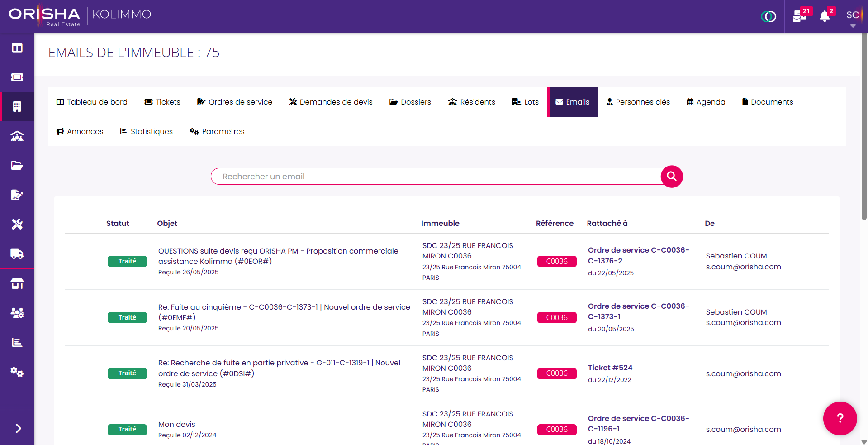Open the settings gears icon in sidebar
Screen dimensions: 868x445
(17, 372)
